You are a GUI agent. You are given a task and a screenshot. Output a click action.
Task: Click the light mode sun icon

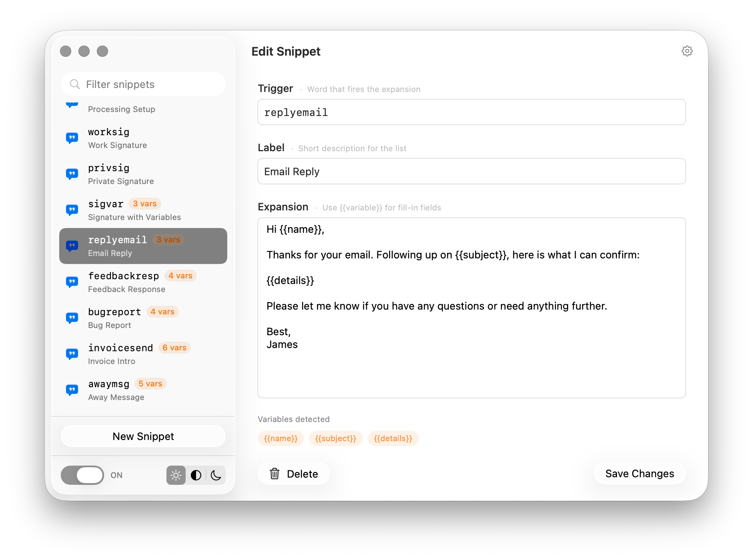point(176,475)
